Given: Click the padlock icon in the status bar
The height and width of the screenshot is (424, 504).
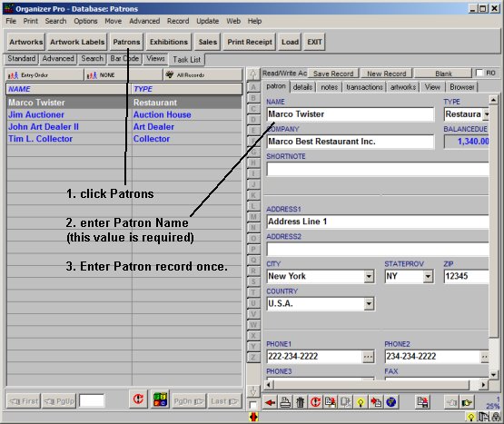Looking at the screenshot, I should tap(497, 418).
